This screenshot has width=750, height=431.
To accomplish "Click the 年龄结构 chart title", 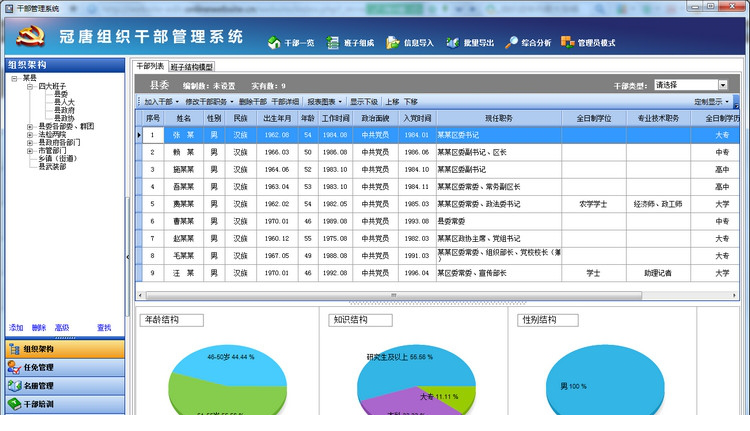I will pos(171,320).
